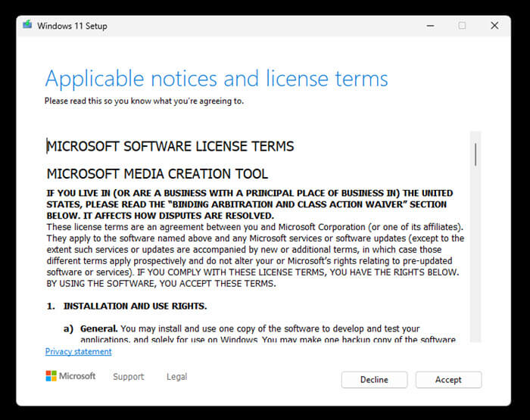The width and height of the screenshot is (530, 420).
Task: Click the Decline button
Action: [x=374, y=380]
